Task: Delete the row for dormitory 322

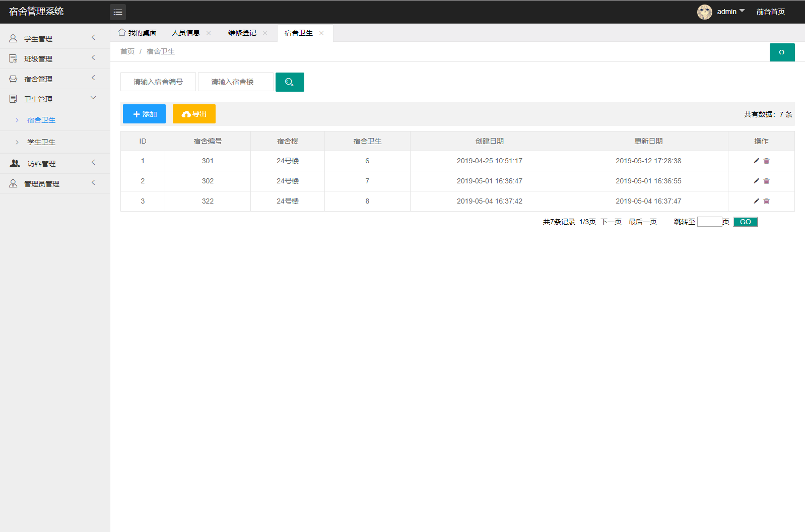Action: (766, 201)
